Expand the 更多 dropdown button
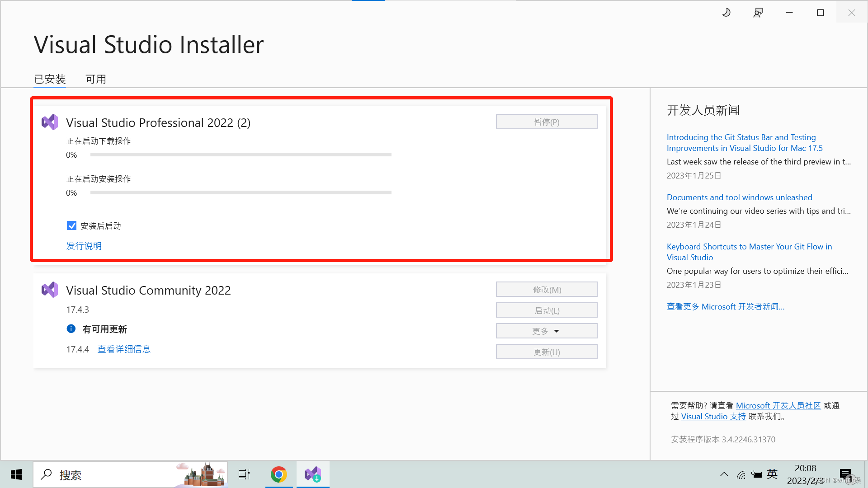 click(x=546, y=331)
